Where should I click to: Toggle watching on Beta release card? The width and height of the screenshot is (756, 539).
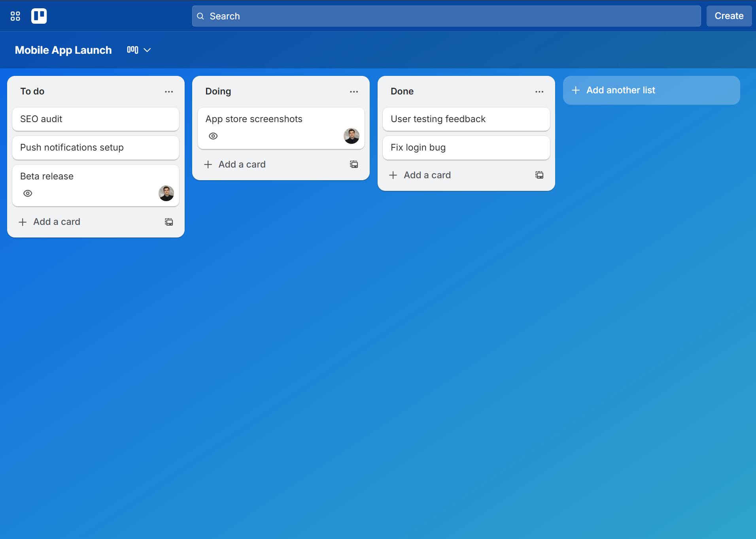pyautogui.click(x=28, y=193)
